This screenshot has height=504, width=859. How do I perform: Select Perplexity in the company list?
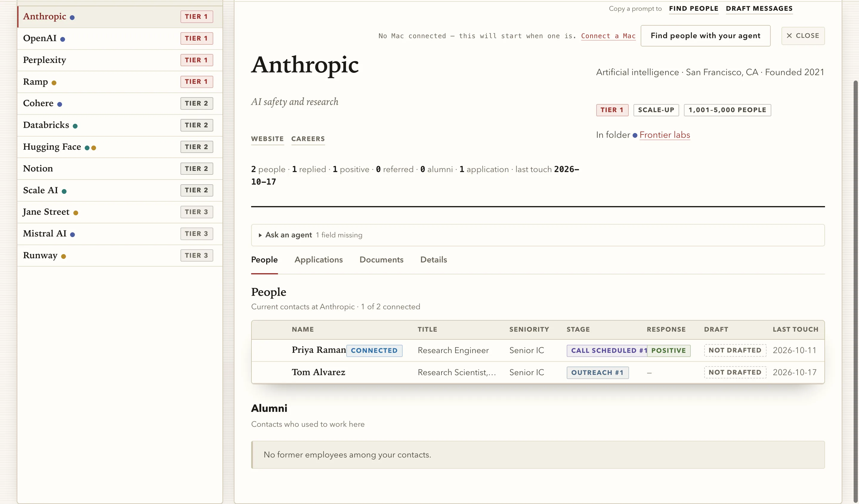coord(120,60)
